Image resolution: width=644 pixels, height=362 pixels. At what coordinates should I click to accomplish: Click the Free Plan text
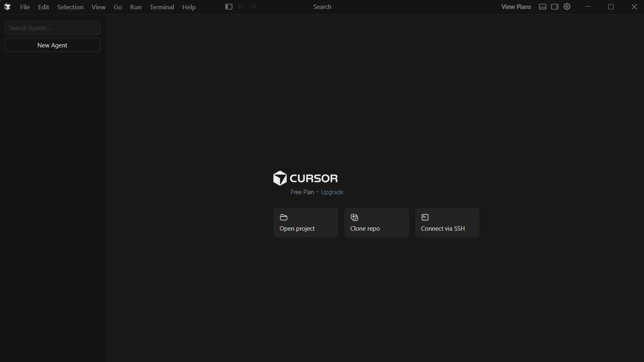[302, 192]
